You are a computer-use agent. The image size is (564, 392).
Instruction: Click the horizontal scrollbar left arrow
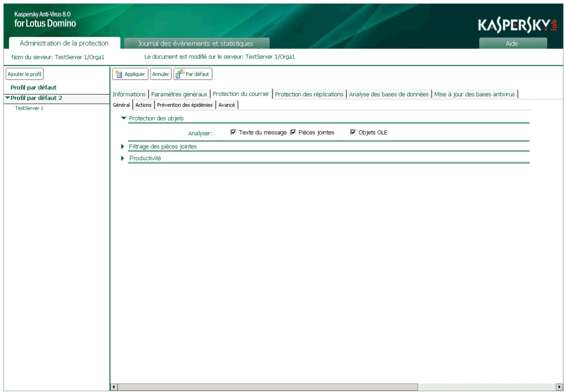coord(114,387)
